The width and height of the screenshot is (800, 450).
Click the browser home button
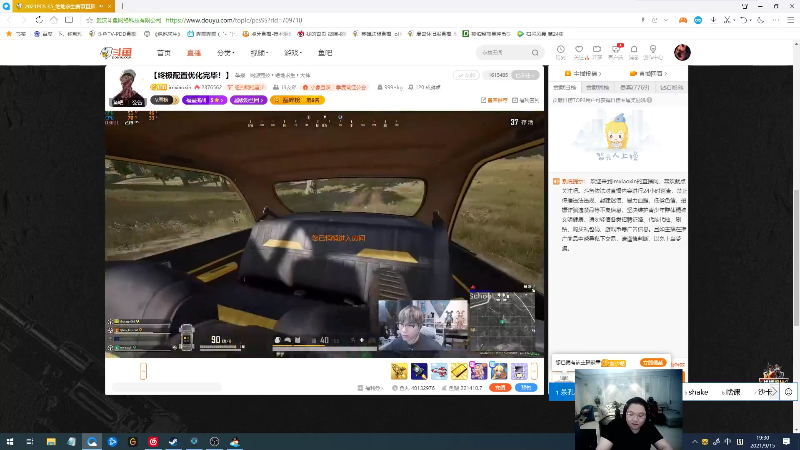pos(54,20)
